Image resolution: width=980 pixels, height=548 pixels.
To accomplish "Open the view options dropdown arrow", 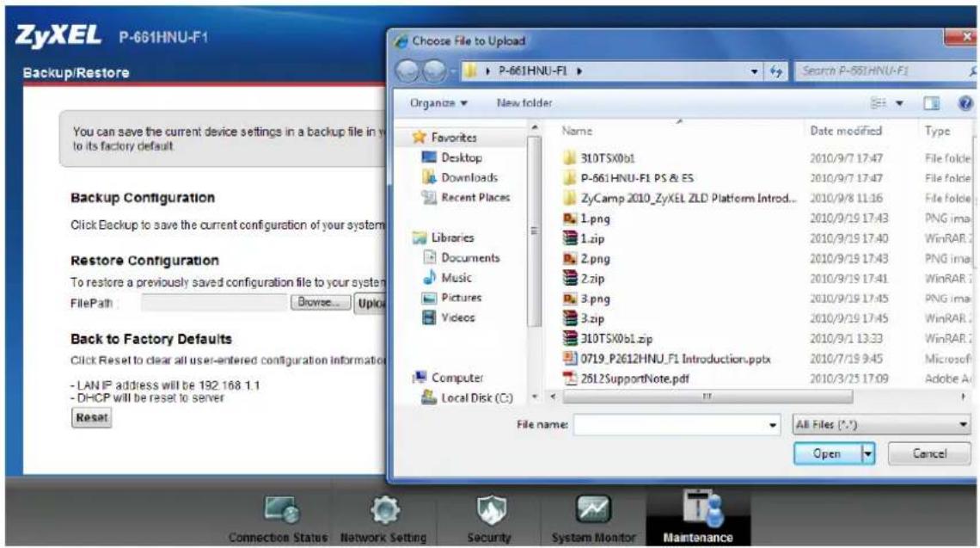I will pyautogui.click(x=899, y=103).
